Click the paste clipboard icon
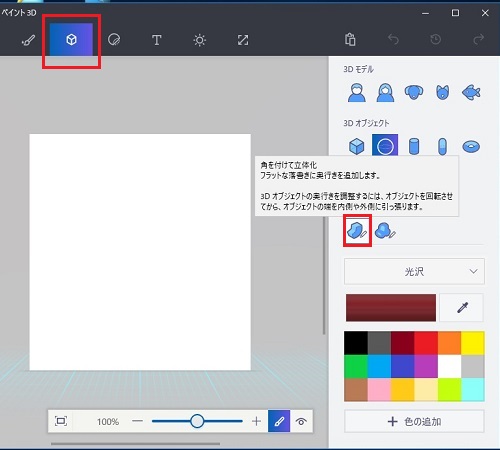Viewport: 500px width, 450px height. coord(350,39)
